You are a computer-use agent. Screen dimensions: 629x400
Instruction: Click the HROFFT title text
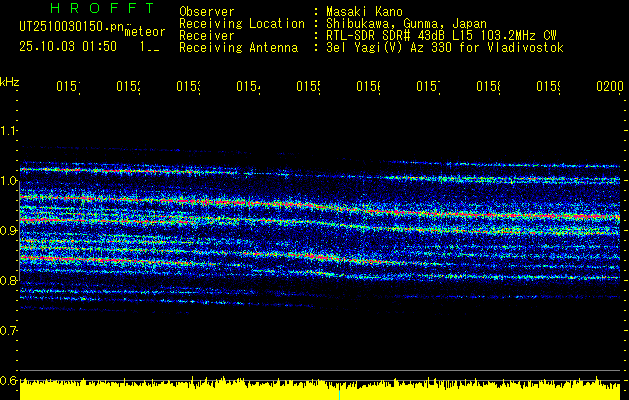click(x=102, y=8)
